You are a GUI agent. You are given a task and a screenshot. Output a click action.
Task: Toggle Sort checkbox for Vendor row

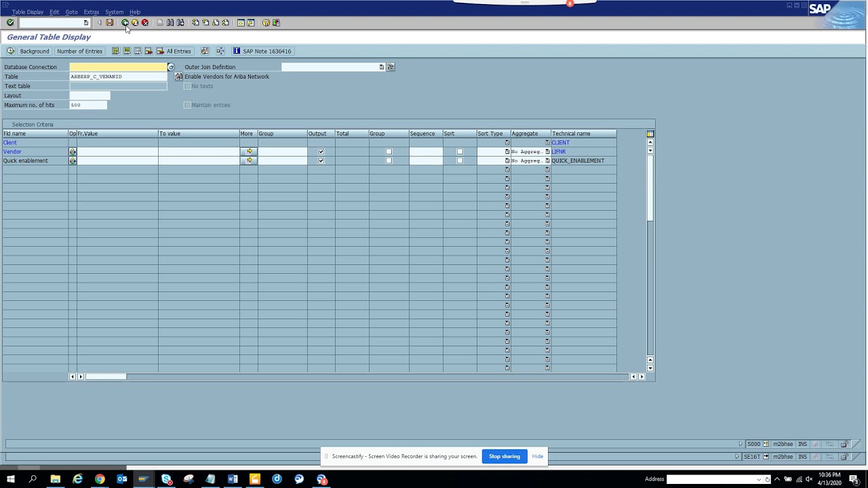click(x=460, y=152)
